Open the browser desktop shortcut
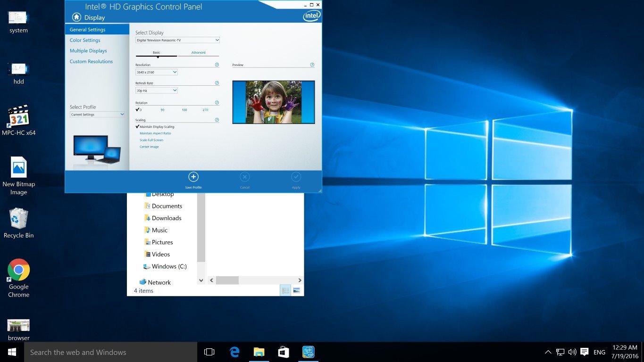Viewport: 644px width, 362px height. pos(18,329)
